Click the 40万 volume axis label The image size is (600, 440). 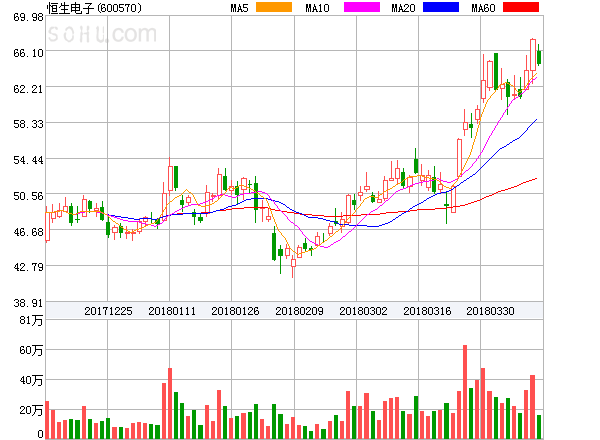coord(31,380)
